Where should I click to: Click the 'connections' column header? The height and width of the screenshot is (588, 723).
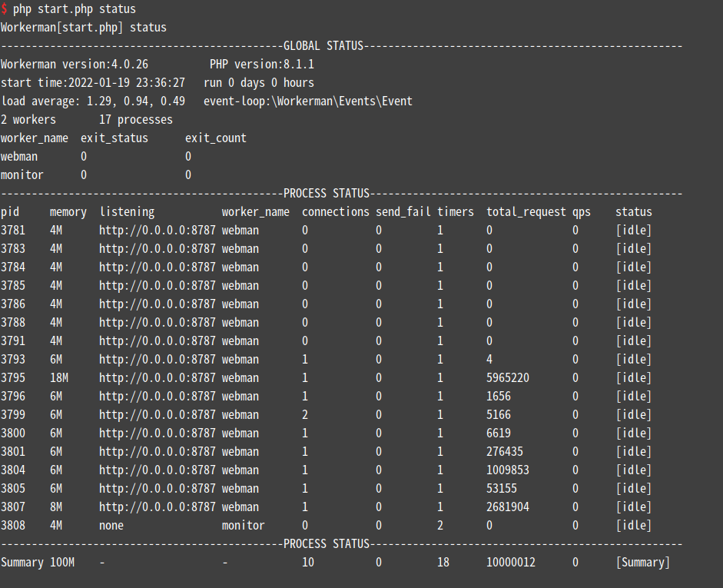tap(336, 212)
